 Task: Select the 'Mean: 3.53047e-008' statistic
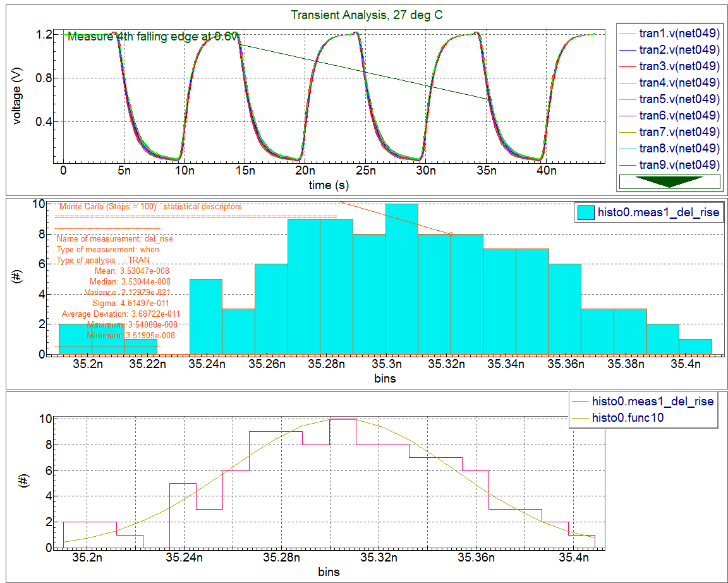click(132, 271)
